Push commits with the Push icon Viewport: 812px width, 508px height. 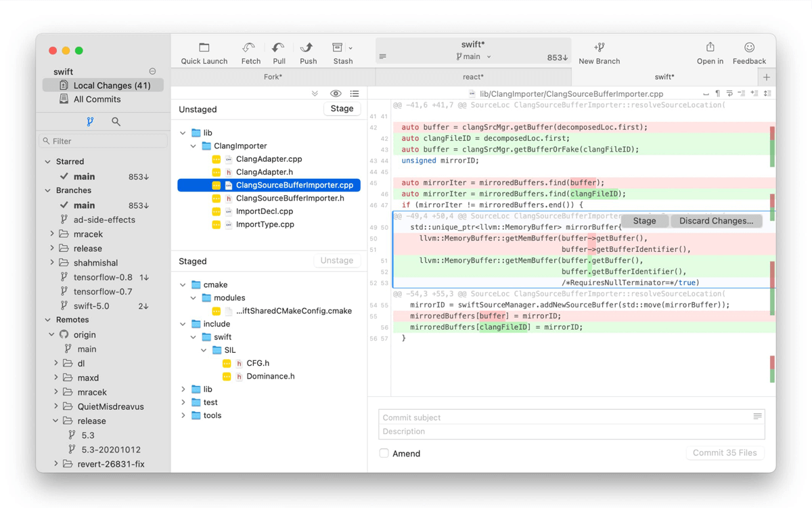tap(307, 47)
